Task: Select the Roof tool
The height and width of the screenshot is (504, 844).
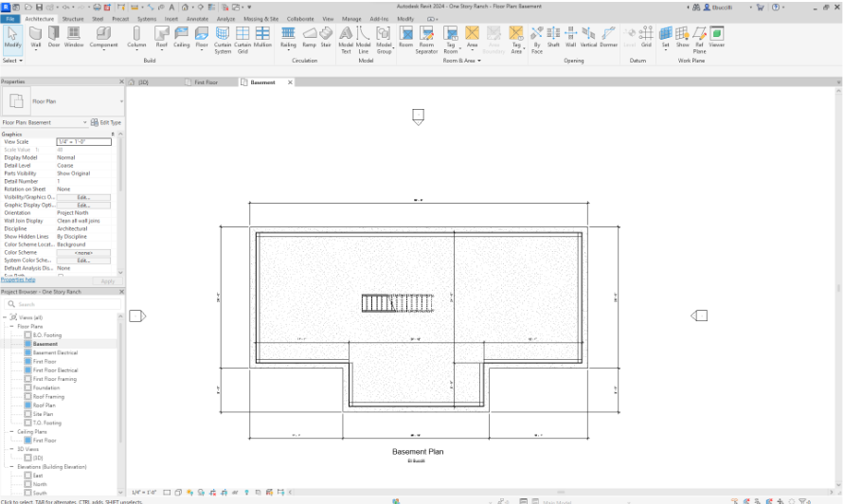Action: pyautogui.click(x=161, y=37)
